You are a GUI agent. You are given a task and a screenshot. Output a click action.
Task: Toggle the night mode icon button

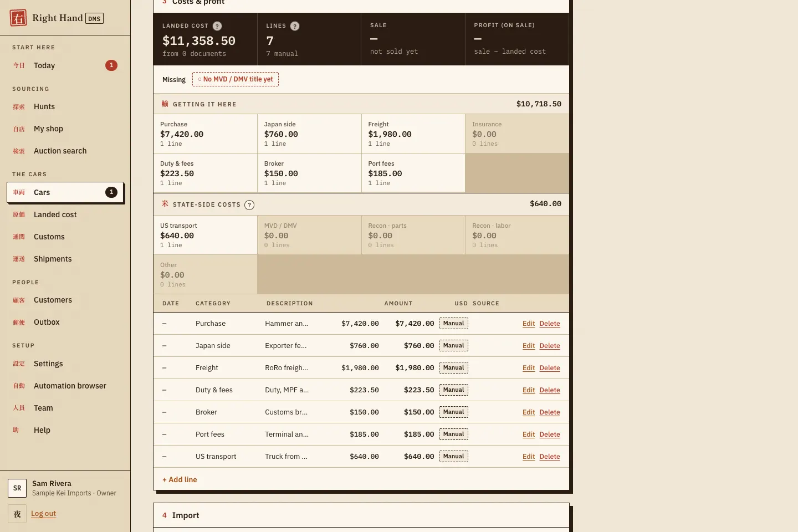17,514
